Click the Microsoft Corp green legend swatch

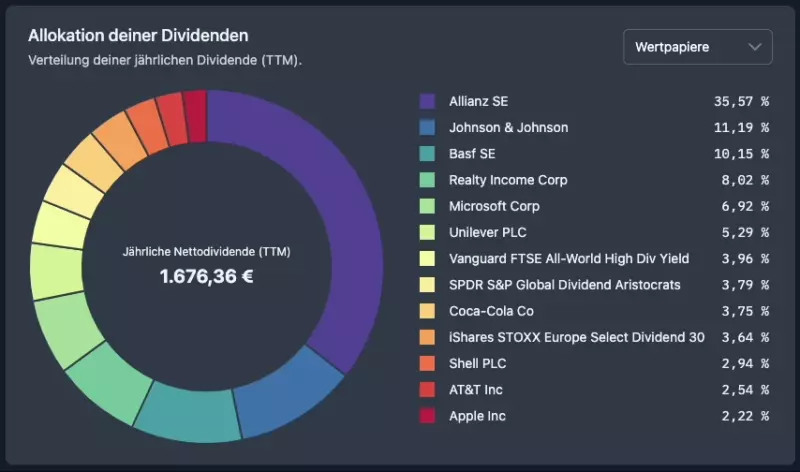(x=427, y=206)
